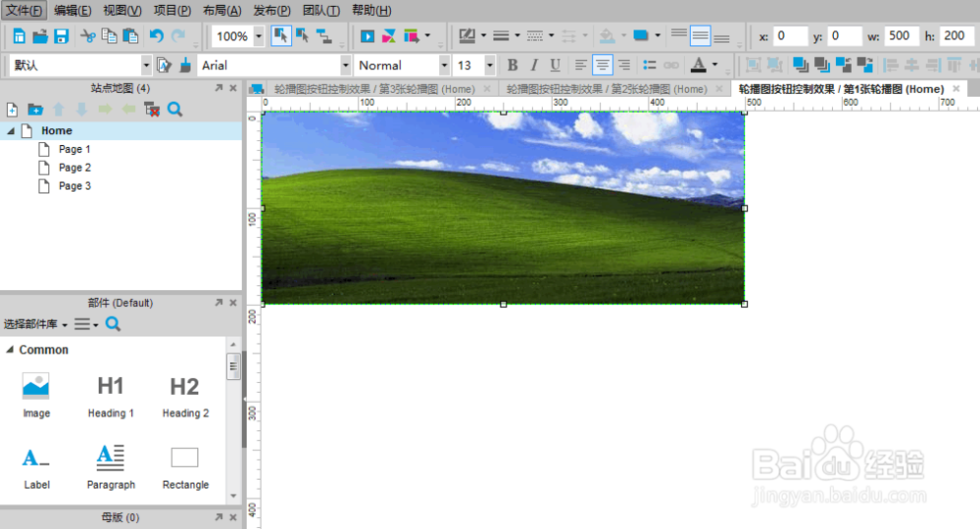This screenshot has width=980, height=529.
Task: Select the Rectangle widget
Action: [185, 468]
